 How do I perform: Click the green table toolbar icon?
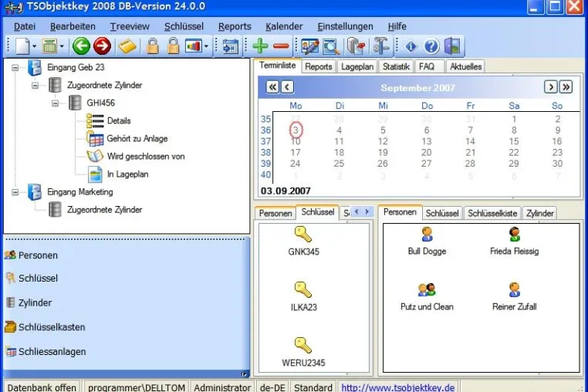pyautogui.click(x=49, y=46)
